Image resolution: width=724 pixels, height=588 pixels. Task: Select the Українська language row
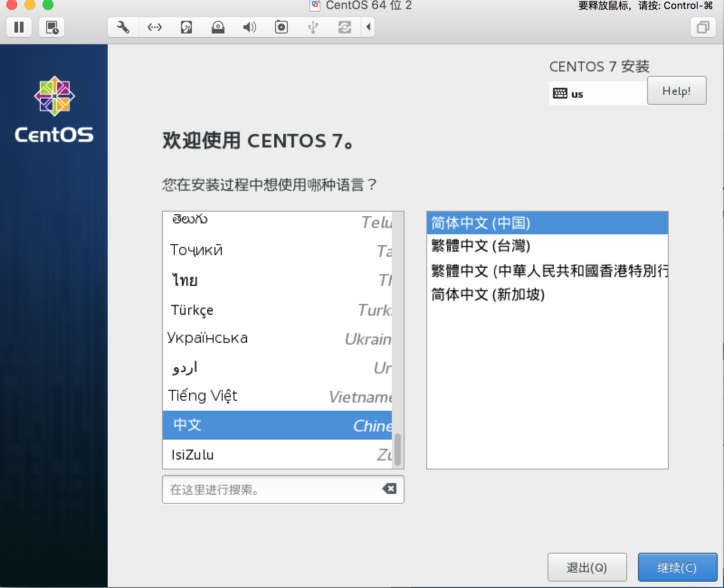pos(277,338)
